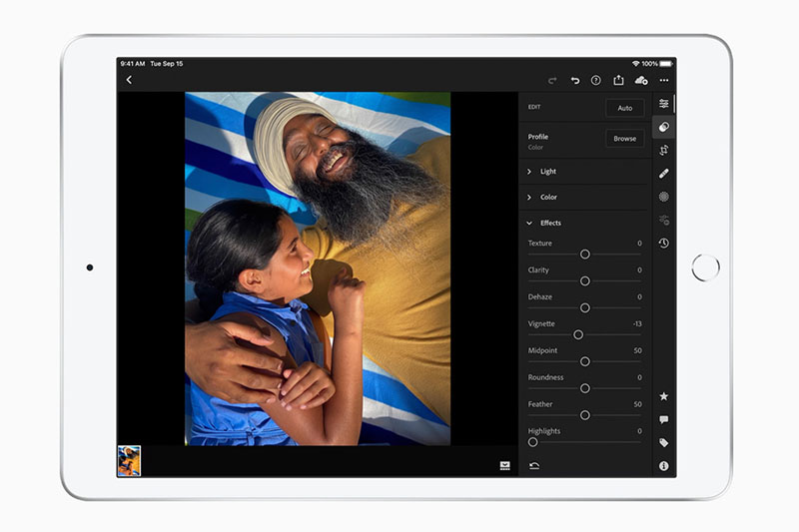Click the Browse profile button
This screenshot has height=532, width=799.
625,139
